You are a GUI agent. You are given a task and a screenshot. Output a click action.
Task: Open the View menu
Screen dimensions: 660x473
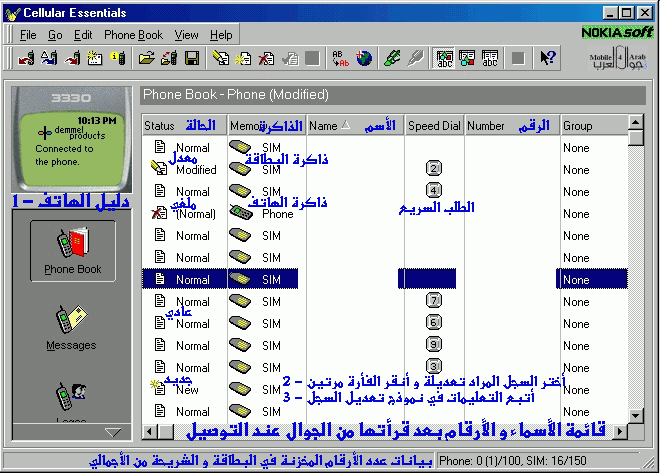(186, 35)
